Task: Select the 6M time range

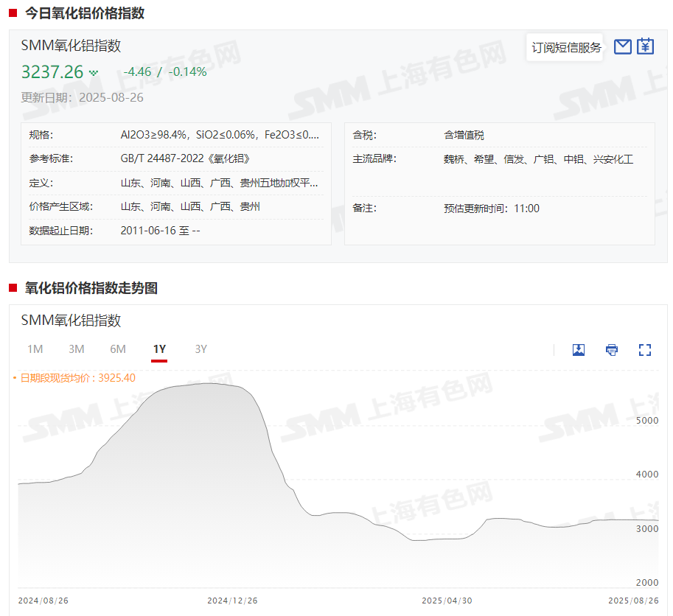Action: [x=118, y=349]
